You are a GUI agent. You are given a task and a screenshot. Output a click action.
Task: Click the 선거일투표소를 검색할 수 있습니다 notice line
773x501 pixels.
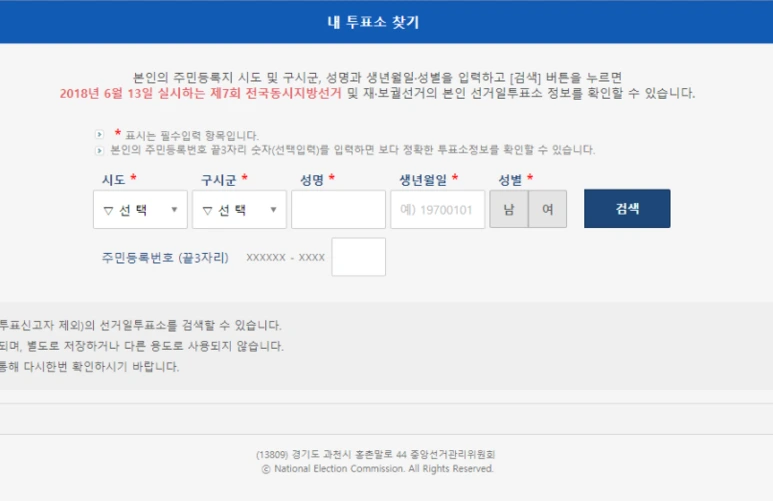coord(141,325)
